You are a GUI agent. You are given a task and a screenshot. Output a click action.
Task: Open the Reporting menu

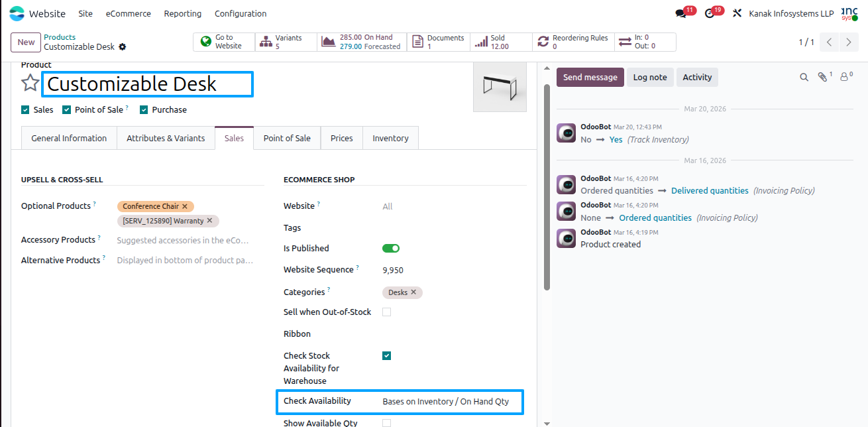tap(183, 13)
